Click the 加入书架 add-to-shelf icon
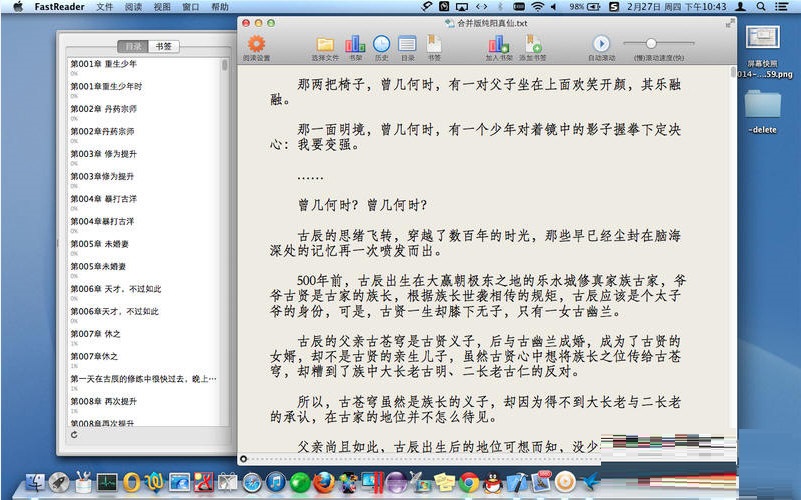This screenshot has height=500, width=801. pyautogui.click(x=498, y=44)
